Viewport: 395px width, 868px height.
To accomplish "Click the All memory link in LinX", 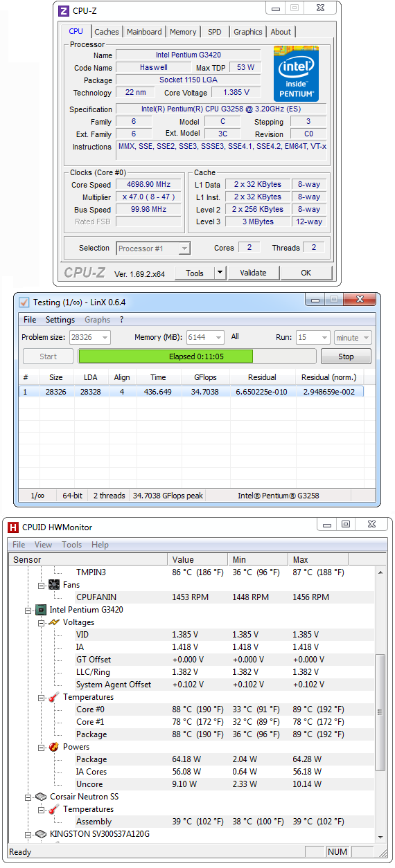I will coord(235,336).
